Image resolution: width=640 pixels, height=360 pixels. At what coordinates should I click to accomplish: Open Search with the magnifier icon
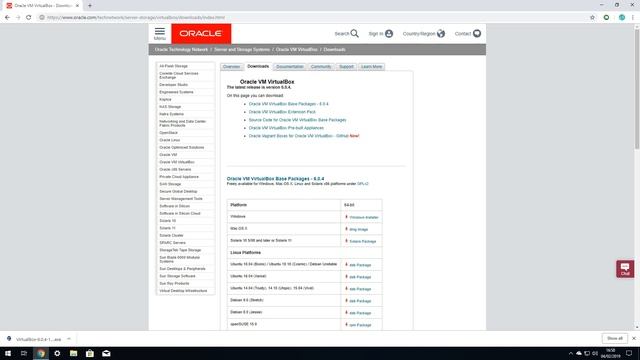355,33
